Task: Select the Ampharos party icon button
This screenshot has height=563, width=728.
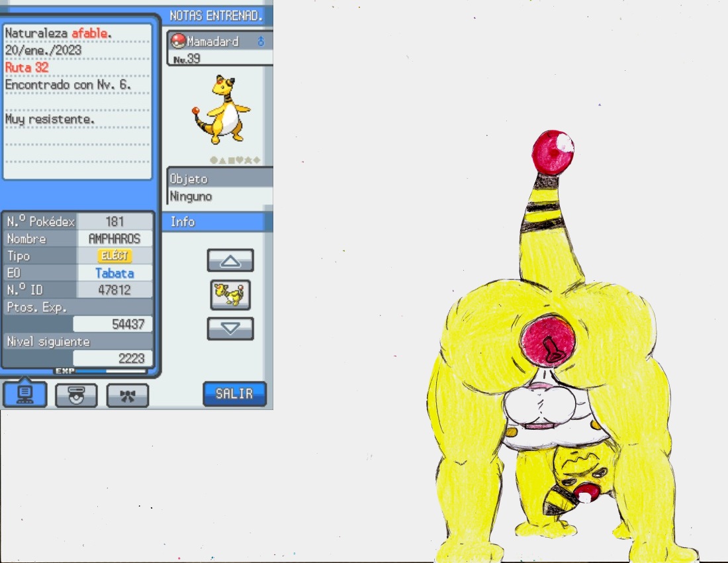Action: [230, 295]
